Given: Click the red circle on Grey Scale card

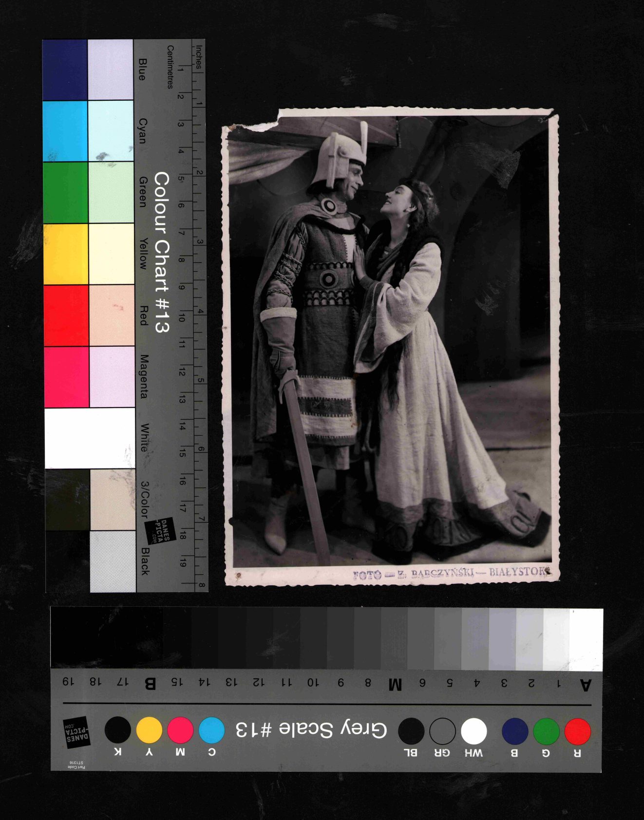Looking at the screenshot, I should [x=577, y=731].
